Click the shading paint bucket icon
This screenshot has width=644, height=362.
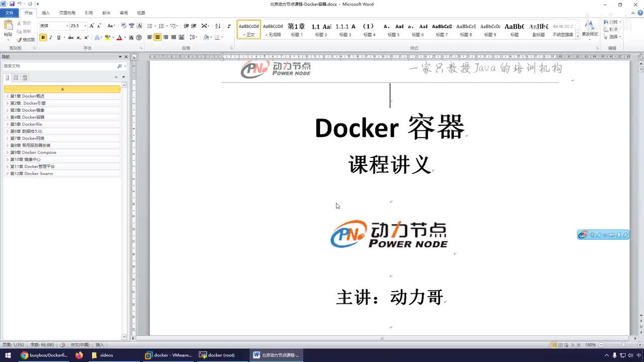(x=206, y=37)
